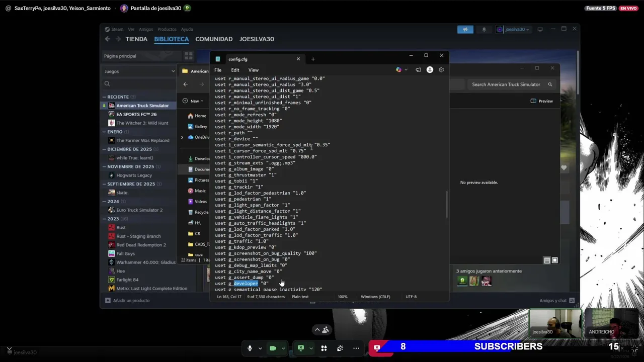Collapse the DICIEMBRE DE 2025 section
Image resolution: width=644 pixels, height=362 pixels.
coord(104,149)
